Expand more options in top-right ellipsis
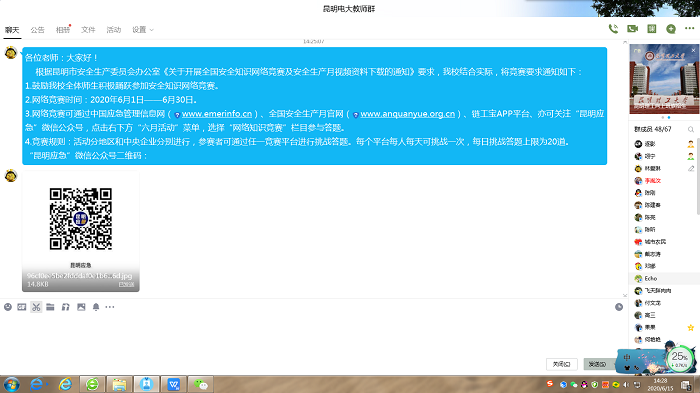Screen dimensions: 700x393 (x=689, y=29)
